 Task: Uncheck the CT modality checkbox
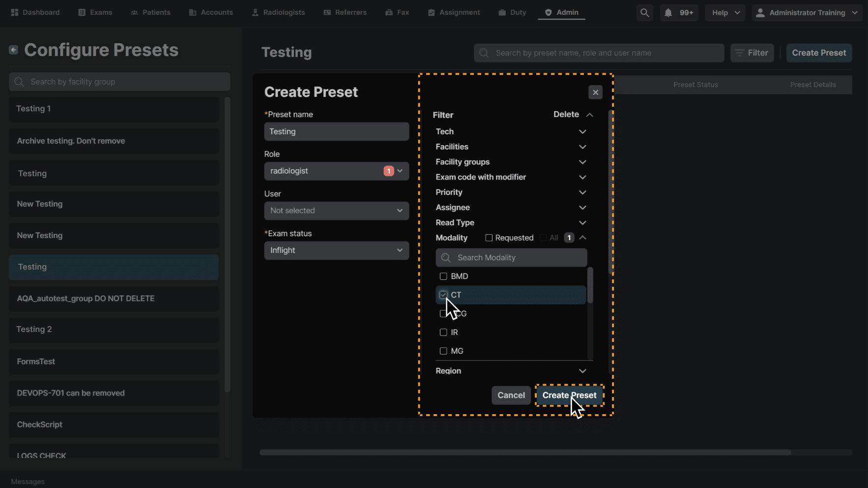(x=443, y=295)
